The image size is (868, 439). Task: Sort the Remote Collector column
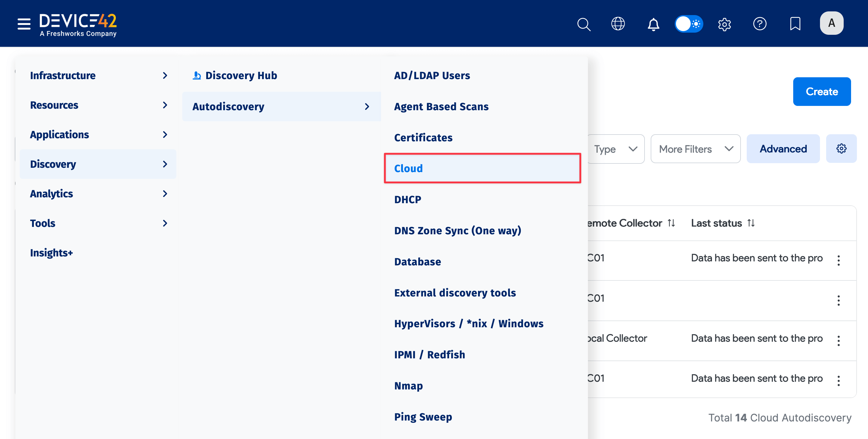point(671,223)
